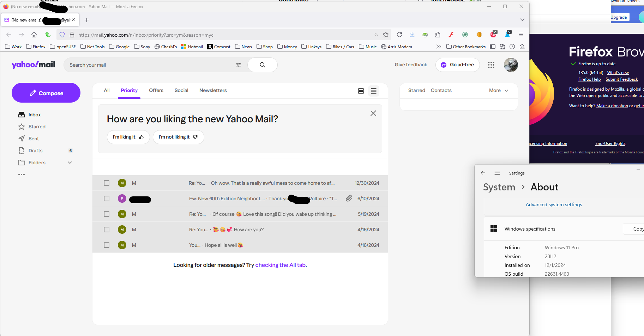Select checkbox for 12/30/2024 email
644x336 pixels.
[107, 183]
